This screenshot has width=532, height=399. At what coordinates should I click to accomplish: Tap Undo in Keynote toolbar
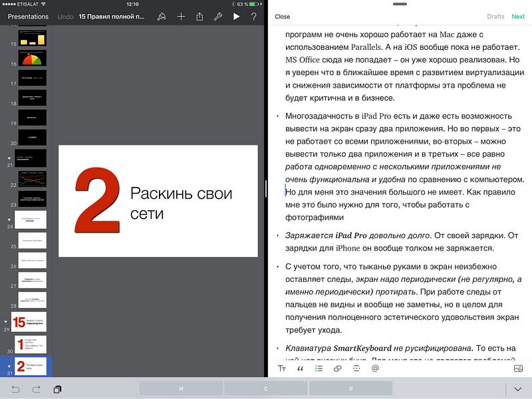pyautogui.click(x=65, y=17)
